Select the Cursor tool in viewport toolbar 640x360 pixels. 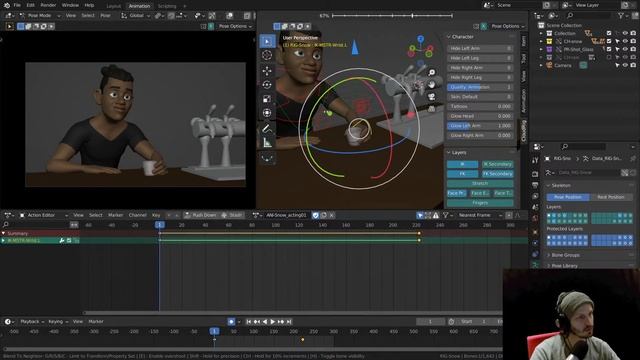(x=267, y=55)
